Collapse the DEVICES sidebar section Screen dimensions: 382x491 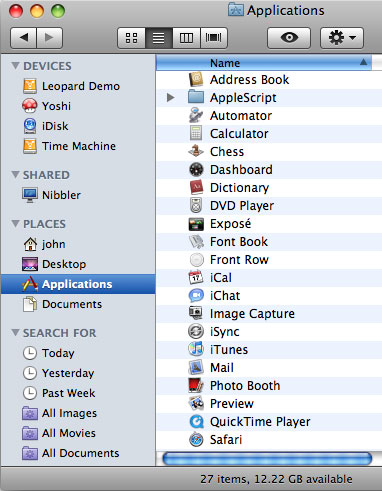point(15,65)
